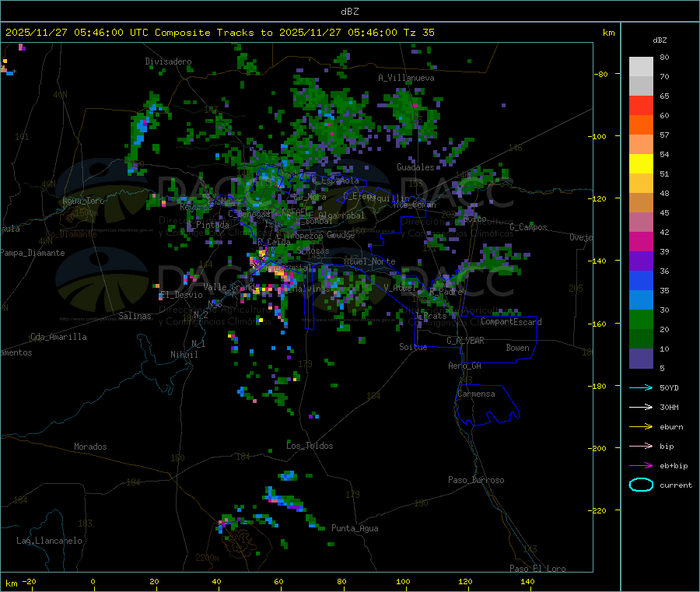Click the Atuel_Norte place label
The image size is (700, 592).
[369, 261]
